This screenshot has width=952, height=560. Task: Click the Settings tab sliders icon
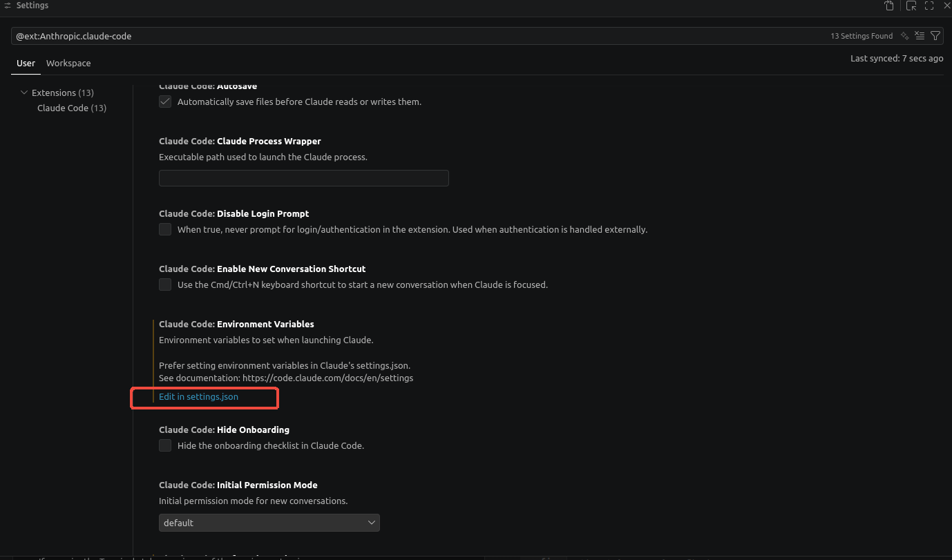[7, 6]
